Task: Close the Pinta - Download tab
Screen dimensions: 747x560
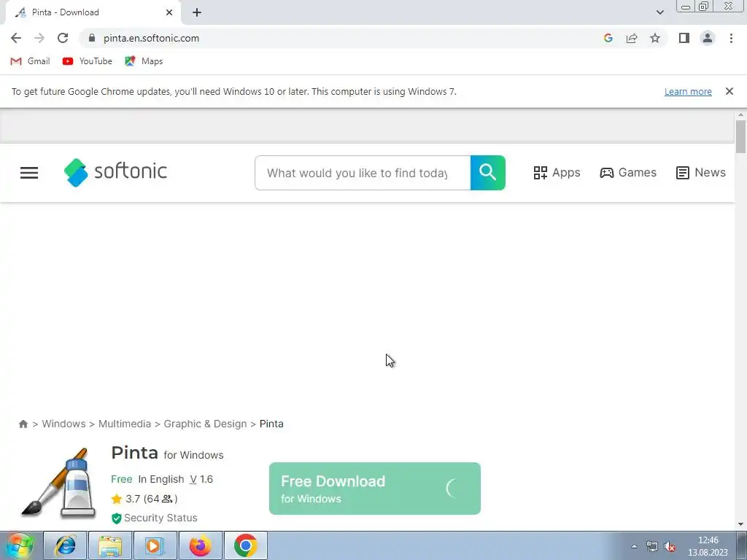Action: pyautogui.click(x=169, y=12)
